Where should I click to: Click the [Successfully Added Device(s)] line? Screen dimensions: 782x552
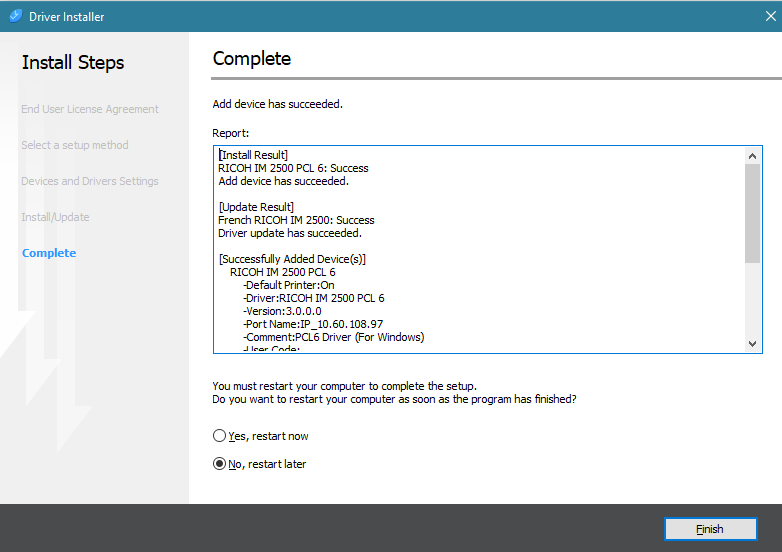(x=292, y=259)
